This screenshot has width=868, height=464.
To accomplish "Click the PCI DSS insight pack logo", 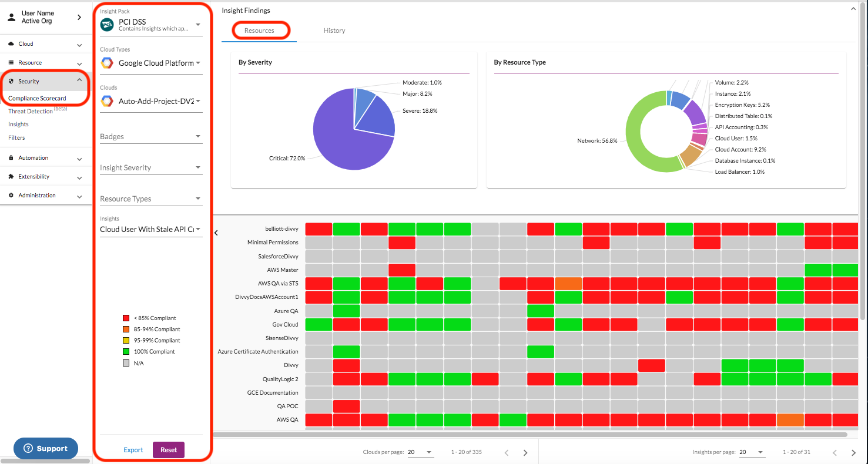I will tap(107, 25).
